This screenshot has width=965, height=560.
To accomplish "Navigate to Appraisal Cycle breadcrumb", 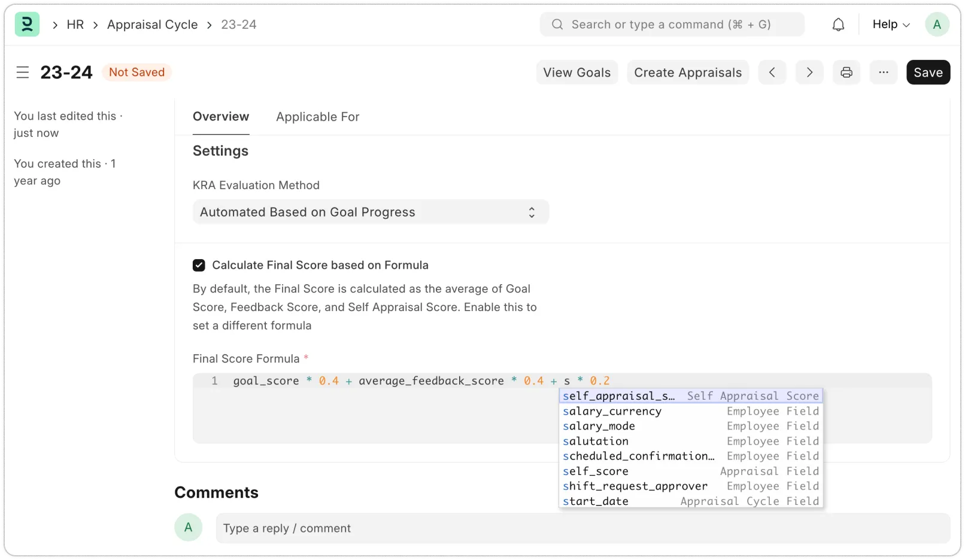I will coord(152,25).
